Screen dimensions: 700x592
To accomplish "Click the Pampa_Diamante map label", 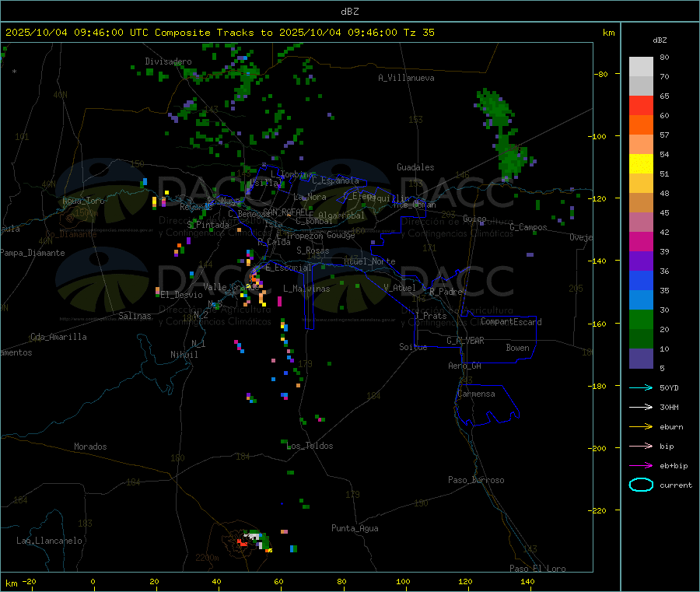I will point(33,253).
